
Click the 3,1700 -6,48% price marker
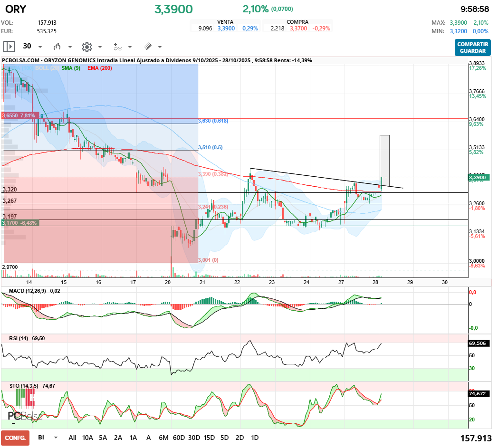coord(20,223)
